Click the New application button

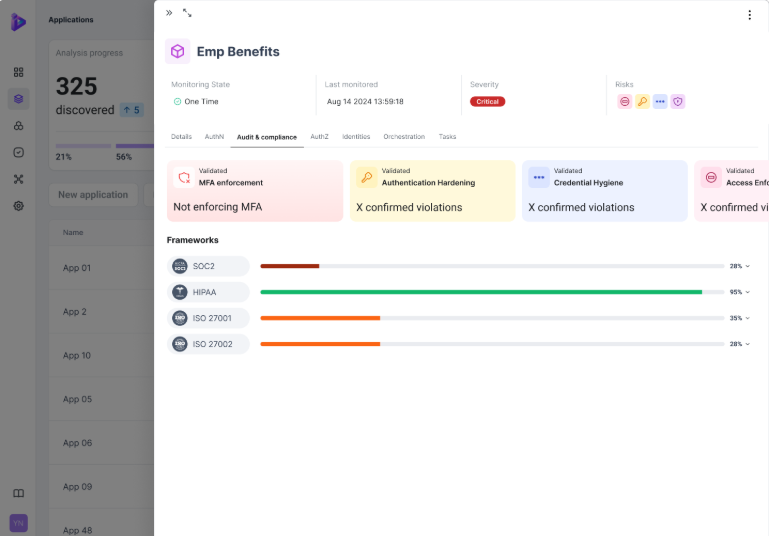tap(93, 195)
